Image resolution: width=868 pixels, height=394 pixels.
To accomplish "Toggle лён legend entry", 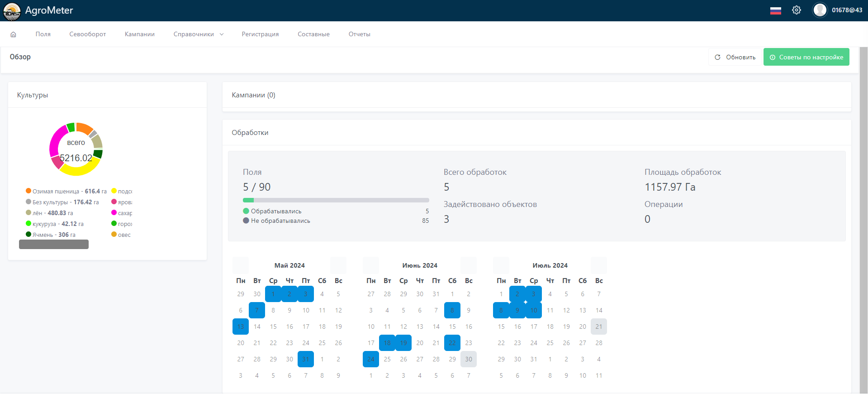I will 49,213.
